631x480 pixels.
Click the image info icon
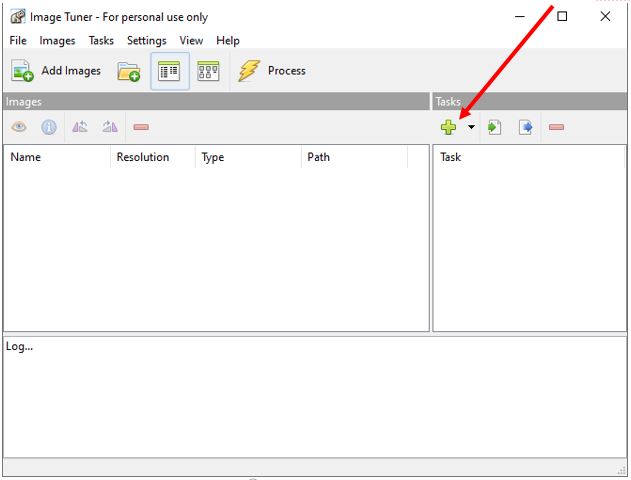(49, 127)
